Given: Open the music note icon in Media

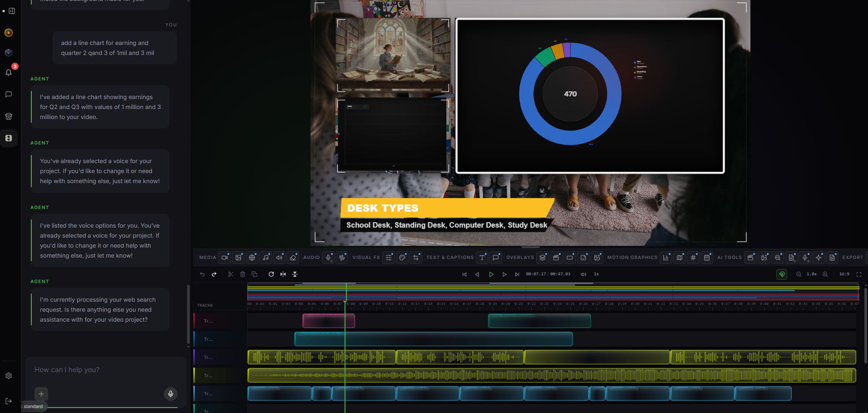Looking at the screenshot, I should (266, 258).
